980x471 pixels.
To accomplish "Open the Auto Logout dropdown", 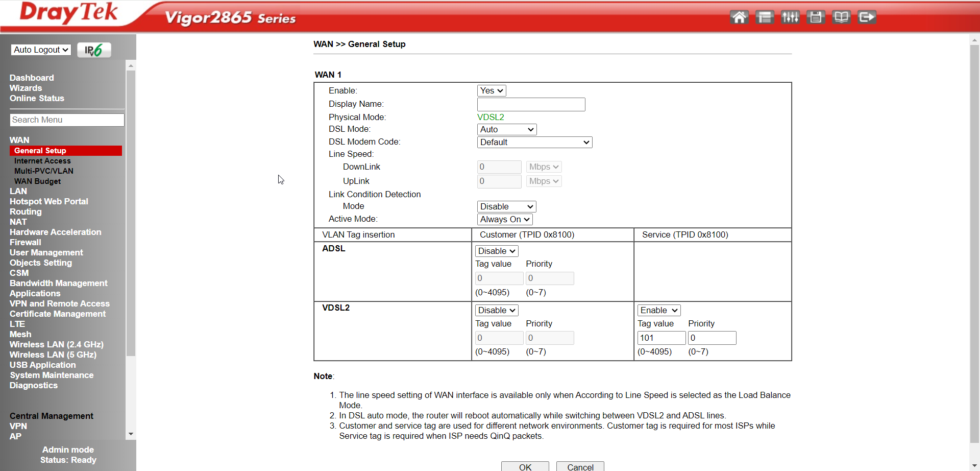I will (x=41, y=50).
